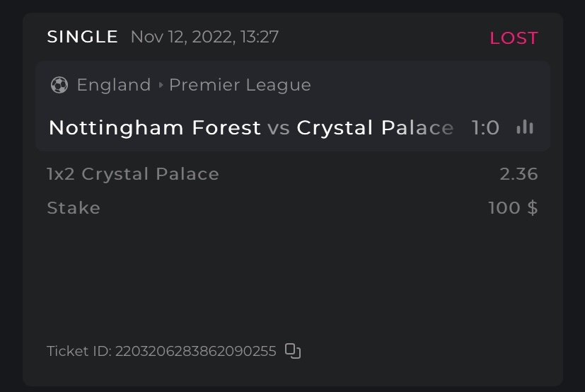Viewport: 585px width, 392px height.
Task: Click the 100 $ stake amount
Action: 513,208
